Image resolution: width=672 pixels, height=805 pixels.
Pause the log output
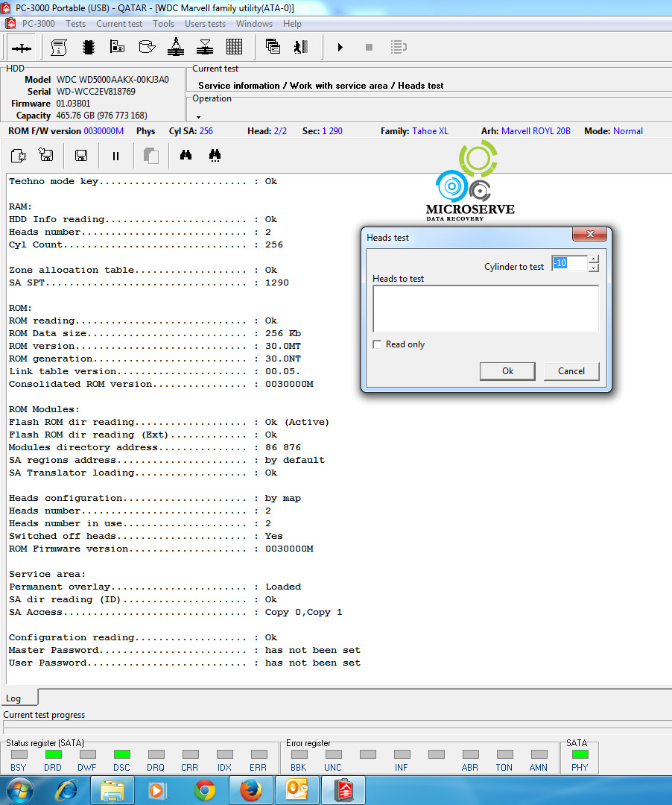(116, 156)
